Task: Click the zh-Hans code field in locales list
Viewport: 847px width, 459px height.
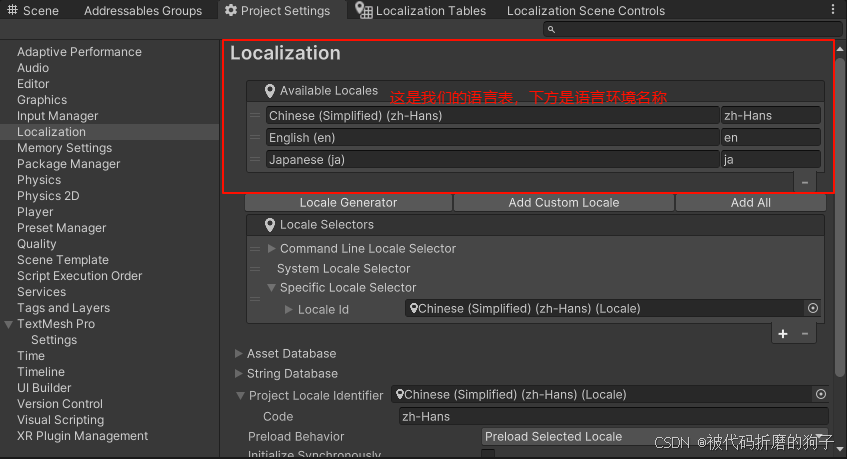Action: [x=771, y=116]
